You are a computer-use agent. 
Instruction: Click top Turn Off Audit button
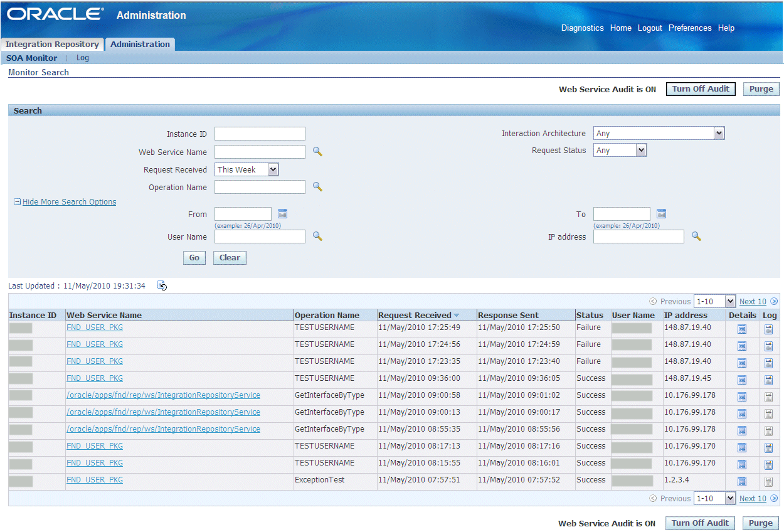701,89
